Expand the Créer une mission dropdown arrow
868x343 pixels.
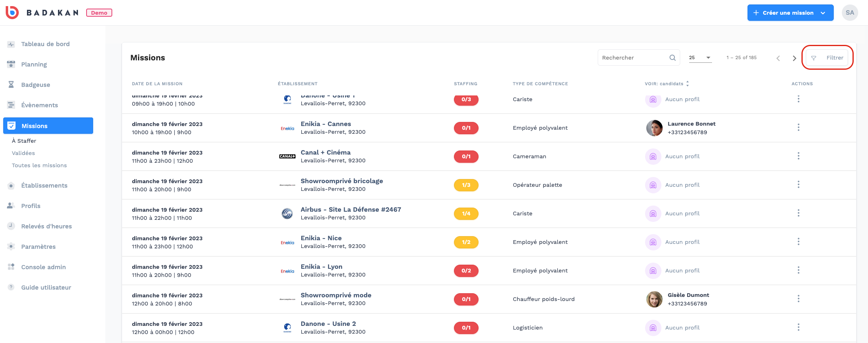[x=823, y=13]
